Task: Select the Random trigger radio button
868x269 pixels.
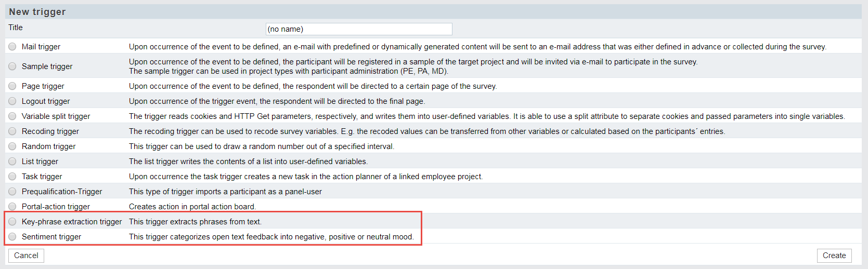Action: pyautogui.click(x=12, y=146)
